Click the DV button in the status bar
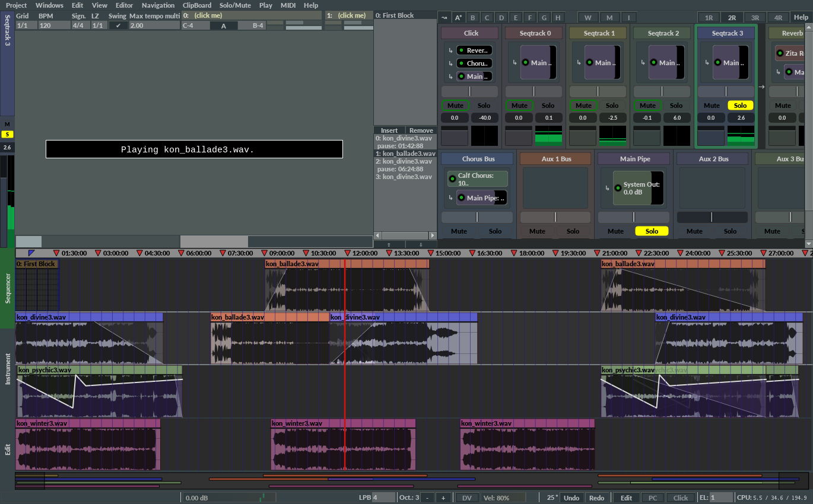813x504 pixels. pos(467,498)
